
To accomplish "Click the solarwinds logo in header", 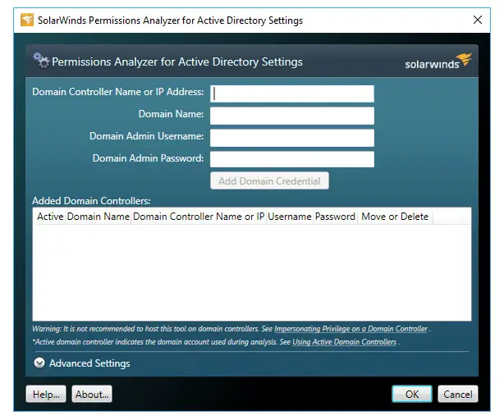I will pyautogui.click(x=438, y=62).
